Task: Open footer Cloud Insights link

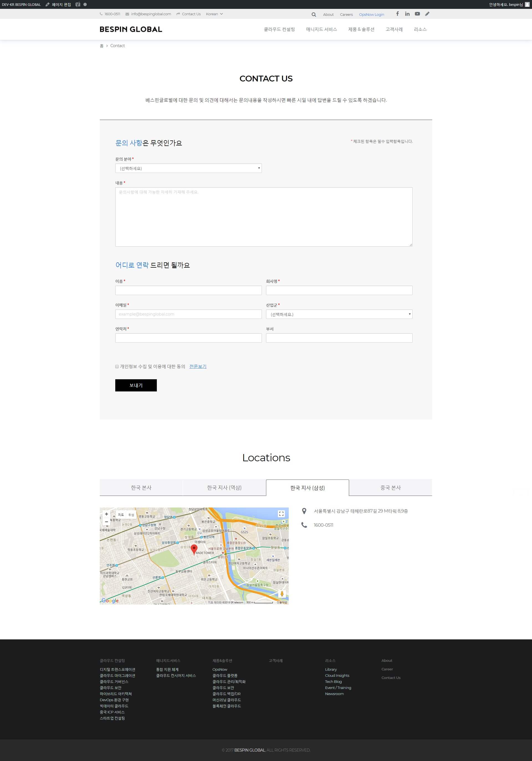Action: 337,675
